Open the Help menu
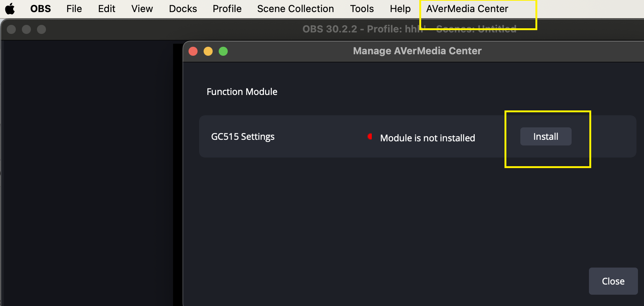This screenshot has height=306, width=644. tap(400, 9)
